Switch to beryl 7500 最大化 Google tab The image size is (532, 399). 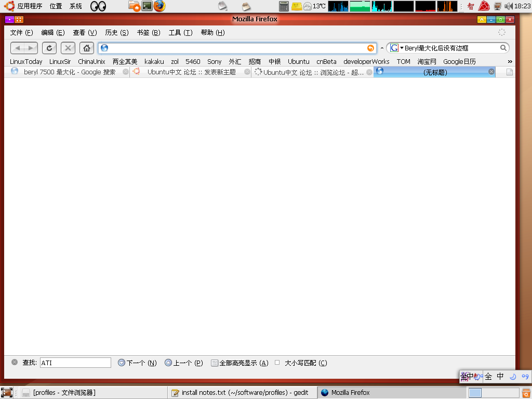pyautogui.click(x=70, y=72)
